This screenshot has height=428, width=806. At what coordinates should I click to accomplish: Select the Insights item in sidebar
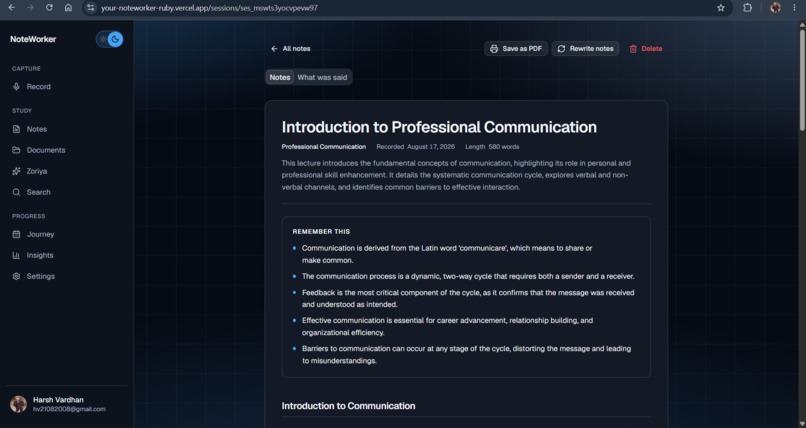point(67,255)
